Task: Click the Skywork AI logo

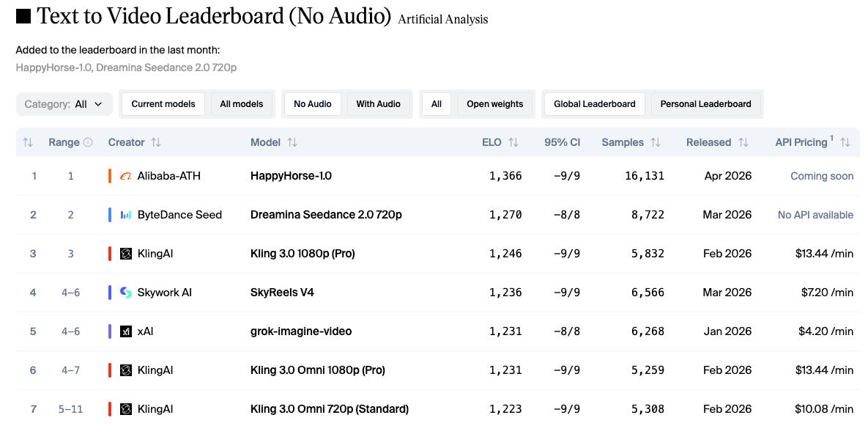Action: (126, 293)
